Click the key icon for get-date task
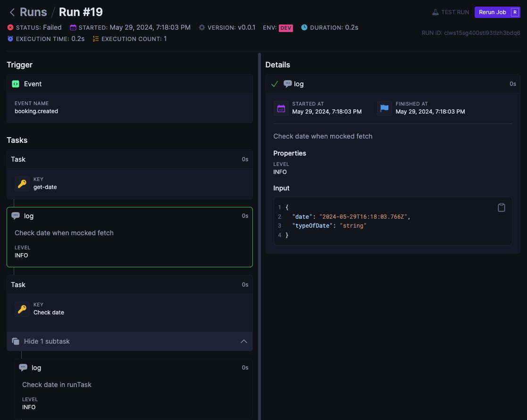This screenshot has height=420, width=527. pyautogui.click(x=22, y=184)
